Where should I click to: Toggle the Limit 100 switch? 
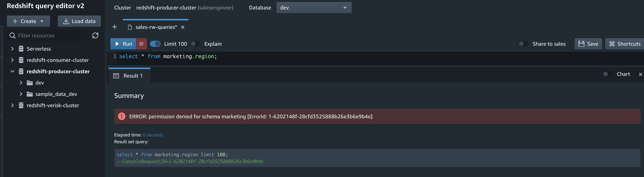[x=155, y=44]
